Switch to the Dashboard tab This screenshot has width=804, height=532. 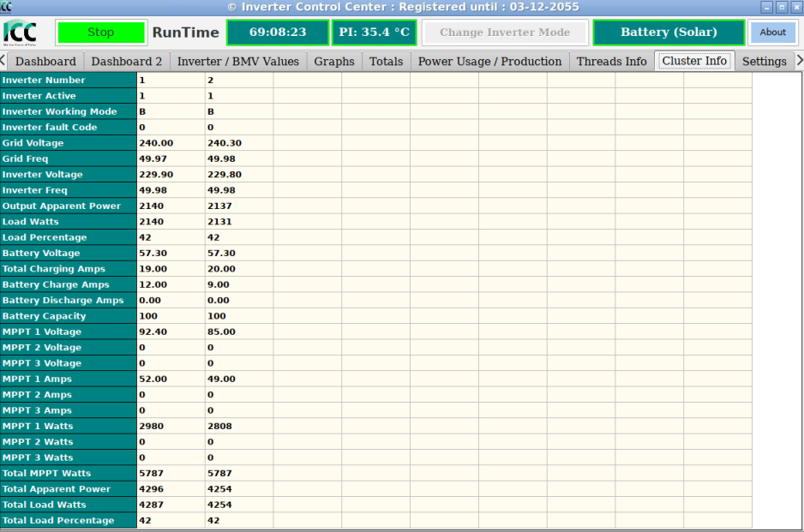click(x=45, y=62)
